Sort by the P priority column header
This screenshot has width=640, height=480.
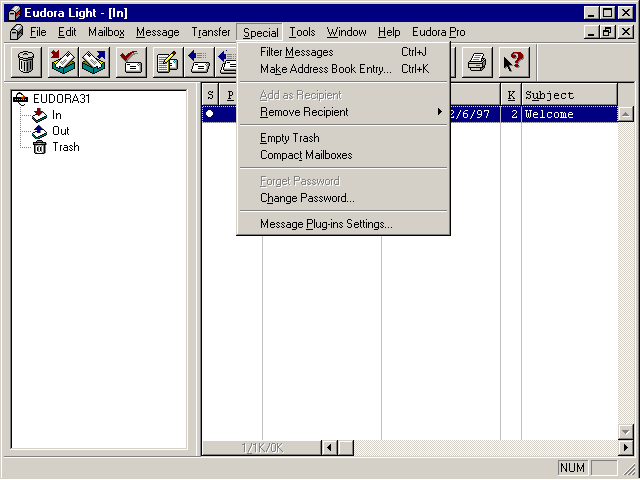pos(229,95)
